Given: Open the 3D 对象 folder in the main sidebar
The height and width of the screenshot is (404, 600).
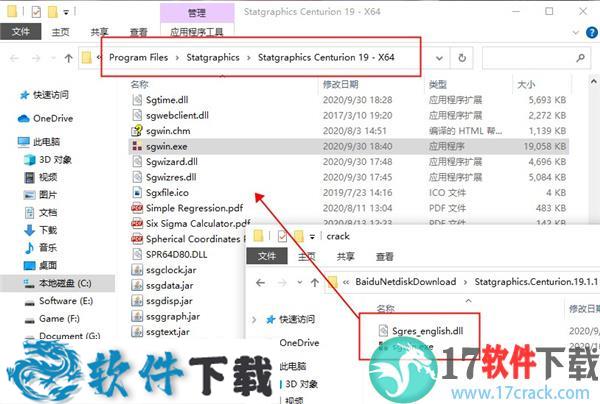Looking at the screenshot, I should pyautogui.click(x=55, y=159).
